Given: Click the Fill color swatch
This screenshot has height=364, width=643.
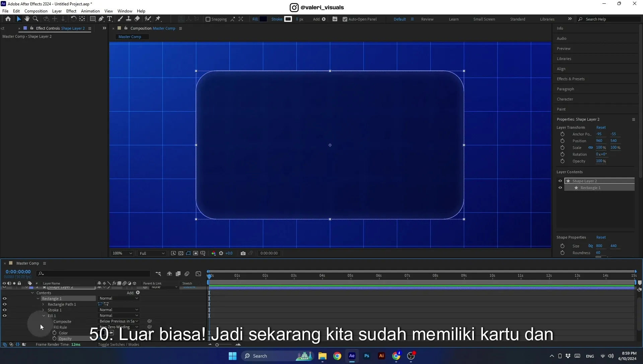Looking at the screenshot, I should pyautogui.click(x=263, y=19).
